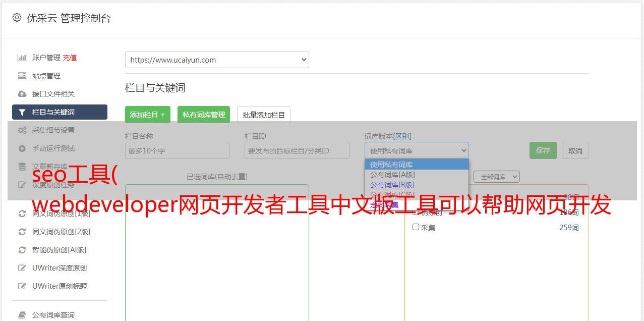Choose 公有词库[B版] from the list
The width and height of the screenshot is (644, 321).
417,185
